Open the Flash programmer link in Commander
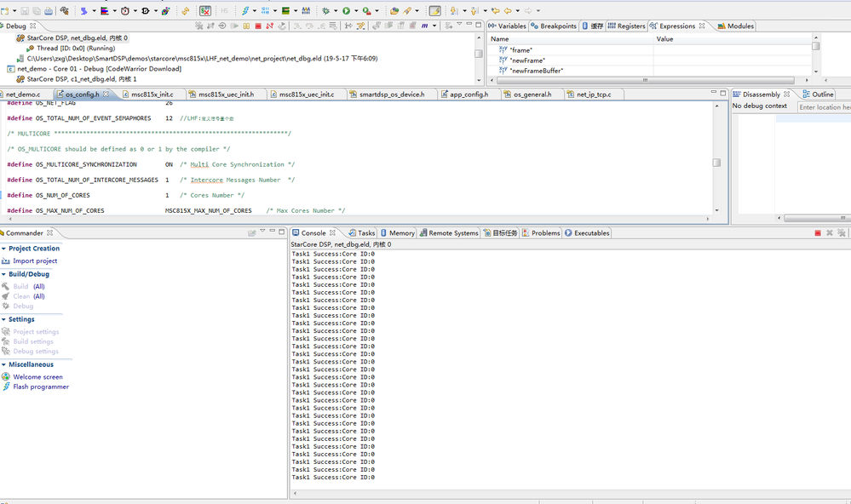The image size is (851, 504). 41,387
